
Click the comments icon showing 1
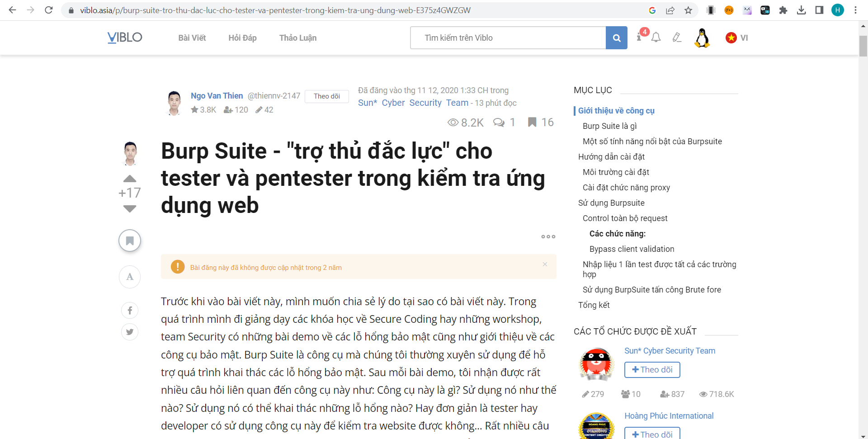point(499,123)
